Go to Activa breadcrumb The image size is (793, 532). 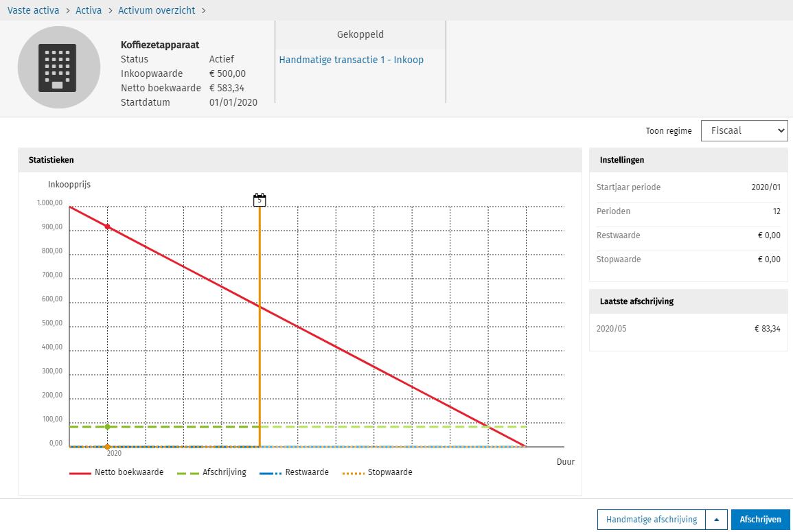(x=89, y=10)
